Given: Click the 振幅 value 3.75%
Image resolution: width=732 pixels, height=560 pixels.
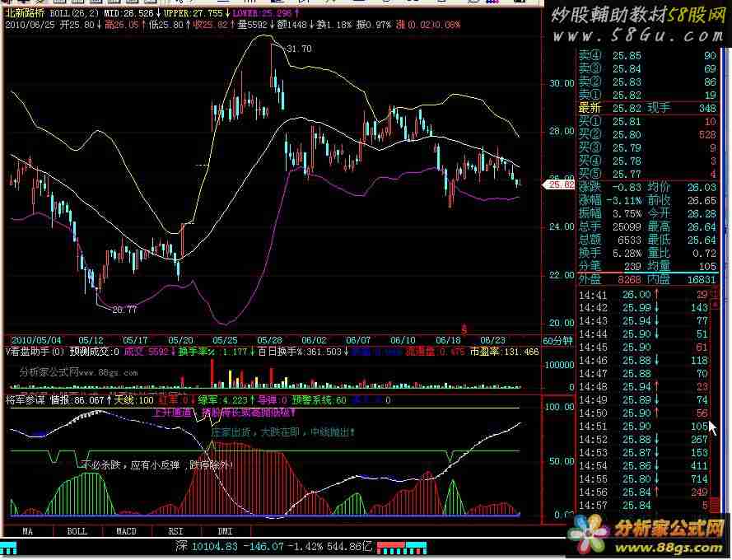Looking at the screenshot, I should pyautogui.click(x=627, y=213).
